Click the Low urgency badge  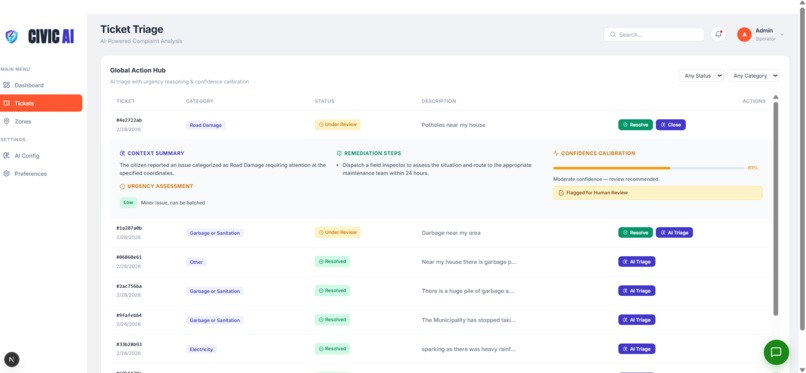129,202
